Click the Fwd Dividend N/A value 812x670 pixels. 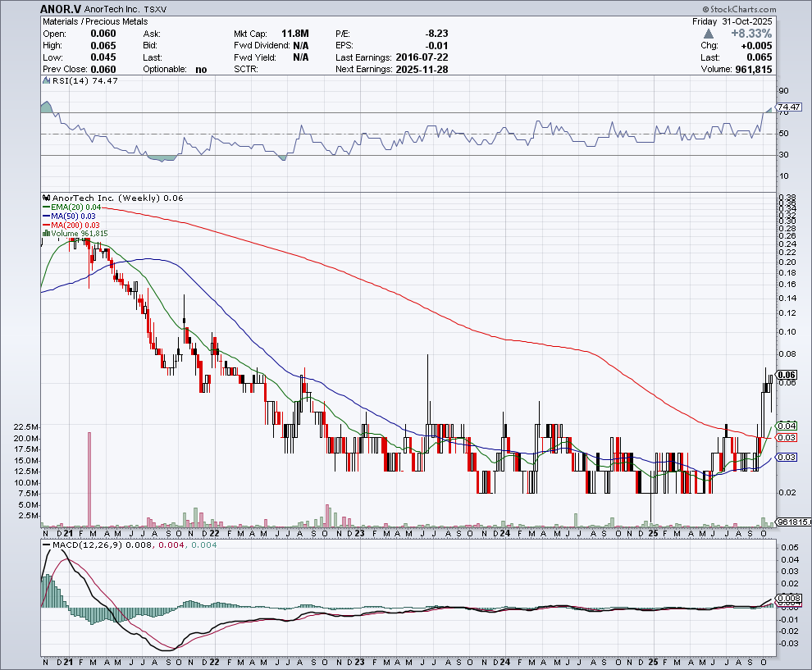pyautogui.click(x=301, y=46)
